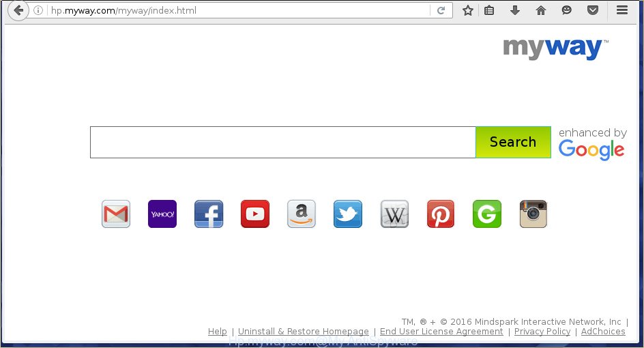Open the Facebook shortcut icon

[x=209, y=214]
